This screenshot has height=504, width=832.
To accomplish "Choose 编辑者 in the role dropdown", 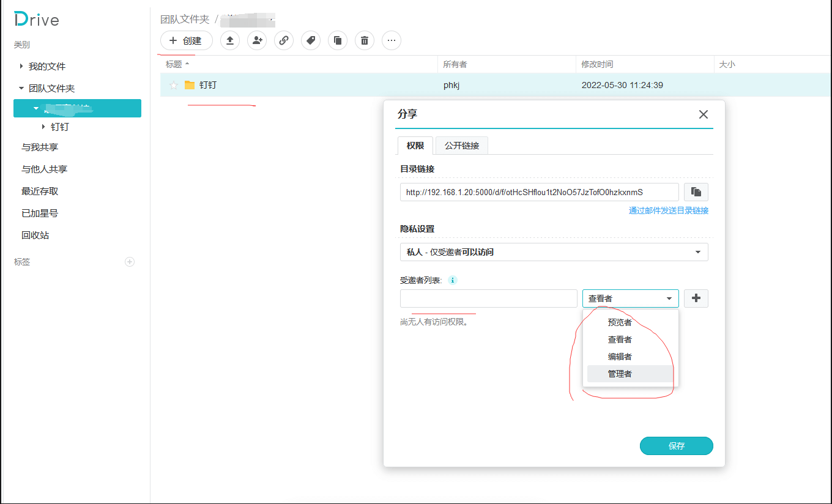I will tap(620, 357).
